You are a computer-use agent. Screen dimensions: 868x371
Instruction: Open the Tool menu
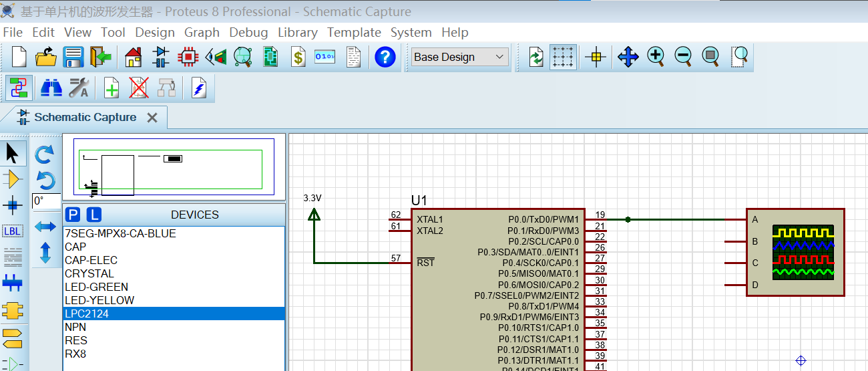(x=114, y=32)
